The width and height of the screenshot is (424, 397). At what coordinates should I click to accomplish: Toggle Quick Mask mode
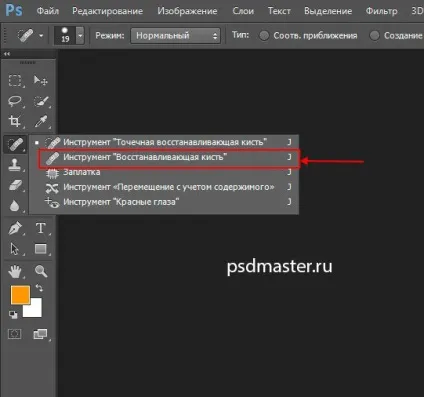point(14,334)
